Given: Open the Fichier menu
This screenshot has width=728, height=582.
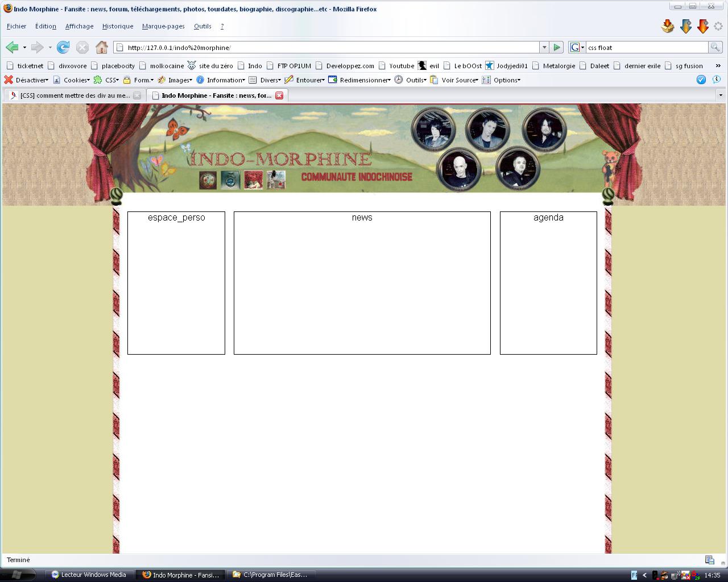Looking at the screenshot, I should click(x=16, y=26).
